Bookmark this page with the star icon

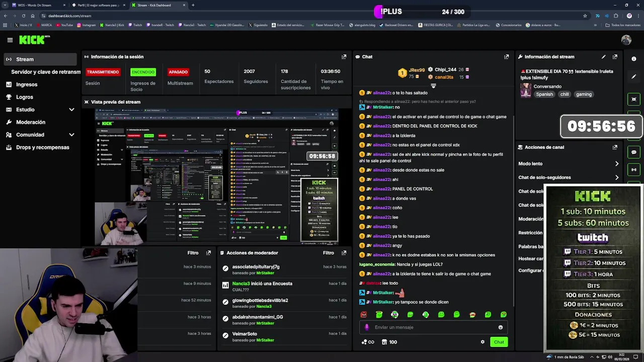[x=585, y=16]
